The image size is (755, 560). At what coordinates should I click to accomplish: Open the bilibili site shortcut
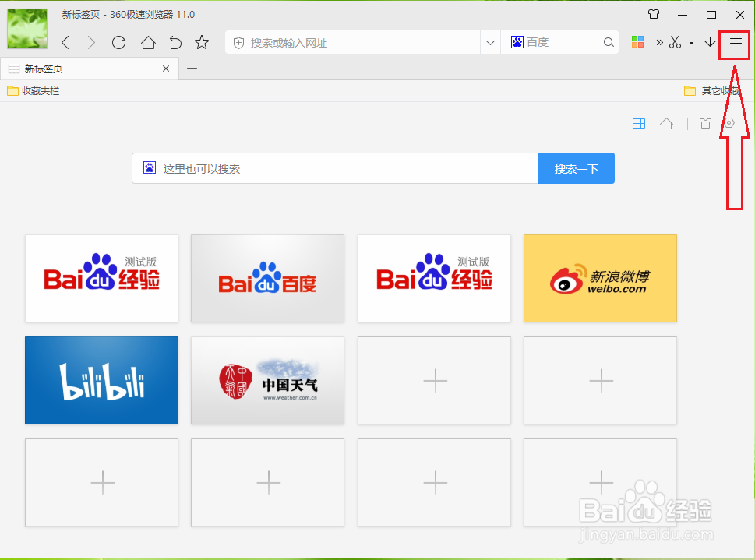[x=101, y=380]
